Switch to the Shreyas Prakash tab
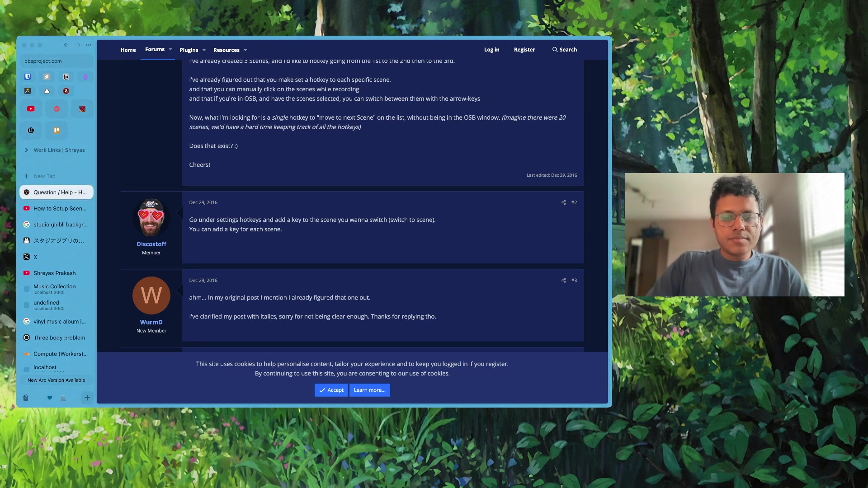The width and height of the screenshot is (868, 488). [57, 273]
